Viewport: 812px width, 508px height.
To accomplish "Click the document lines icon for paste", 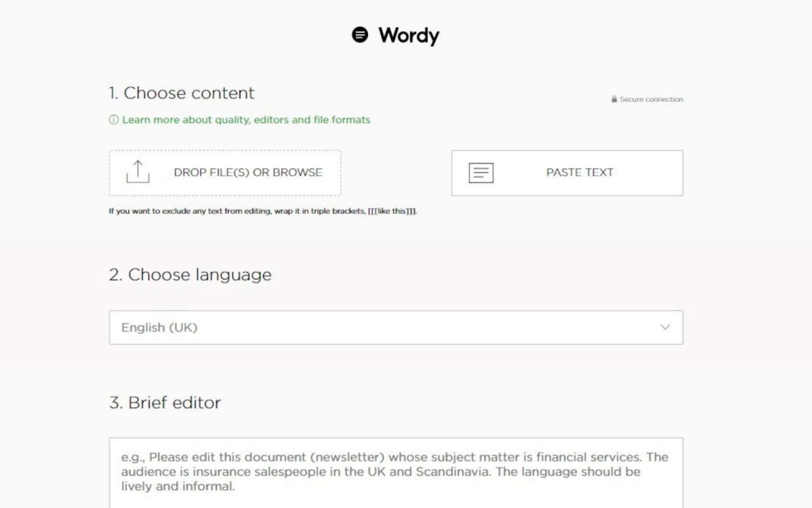I will 481,173.
